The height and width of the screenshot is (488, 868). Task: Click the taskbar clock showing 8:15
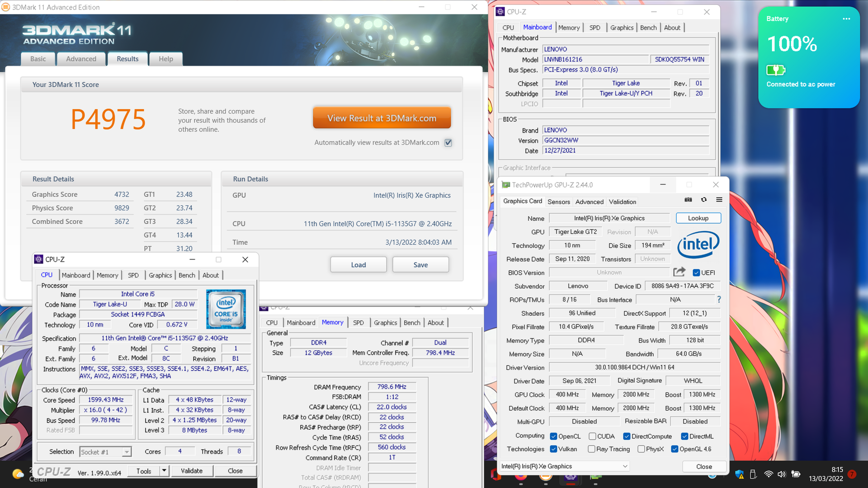coord(826,474)
